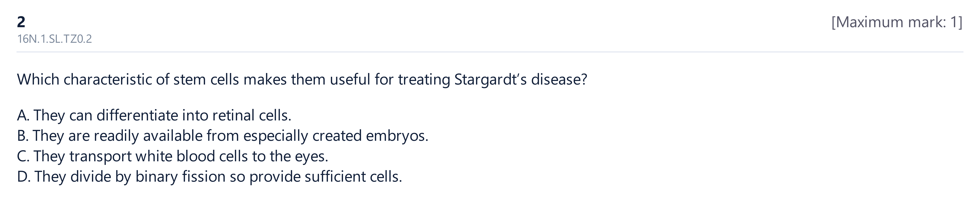Click the question number 2 heading
This screenshot has height=202, width=980.
tap(21, 22)
